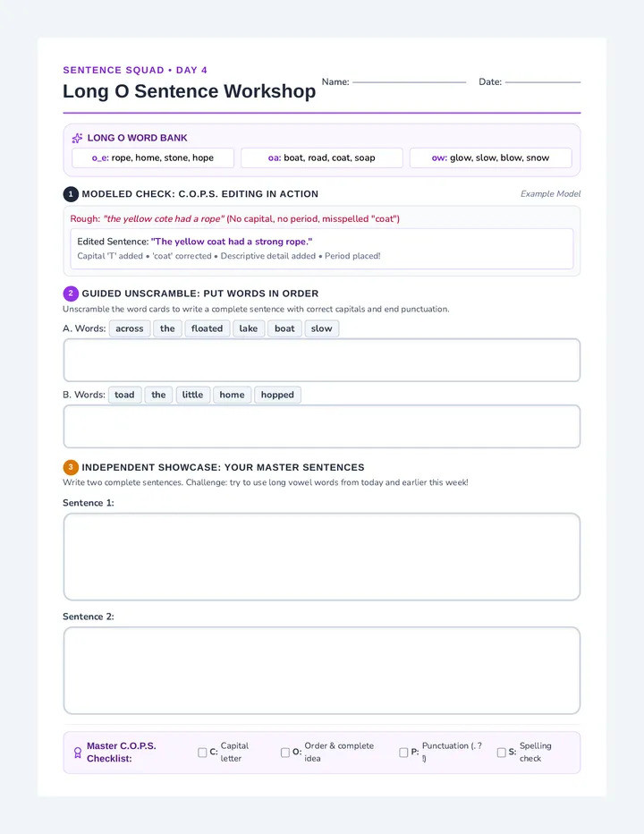
Task: Click the answer box for Words A
Action: [x=322, y=360]
